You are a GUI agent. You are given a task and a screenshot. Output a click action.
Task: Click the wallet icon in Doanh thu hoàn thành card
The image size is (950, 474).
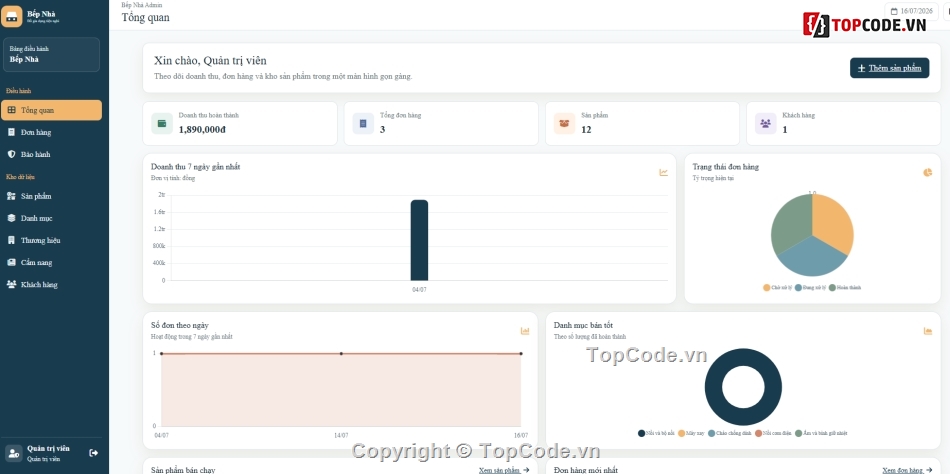(162, 124)
